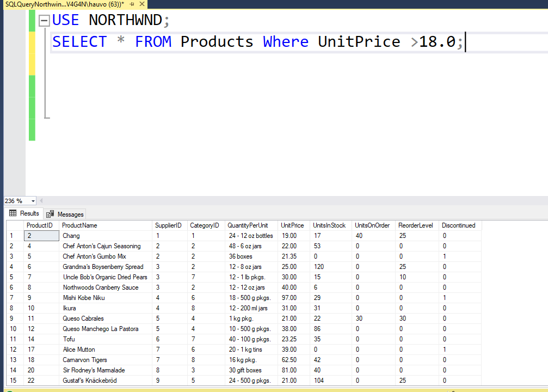Click the SupplierID column header
The height and width of the screenshot is (392, 548).
coord(168,225)
